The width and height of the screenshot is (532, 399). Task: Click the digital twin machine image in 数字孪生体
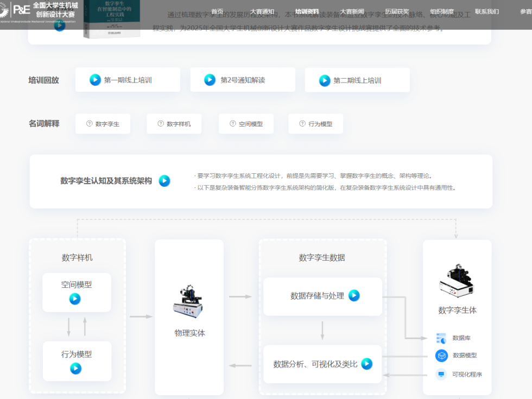coord(457,280)
